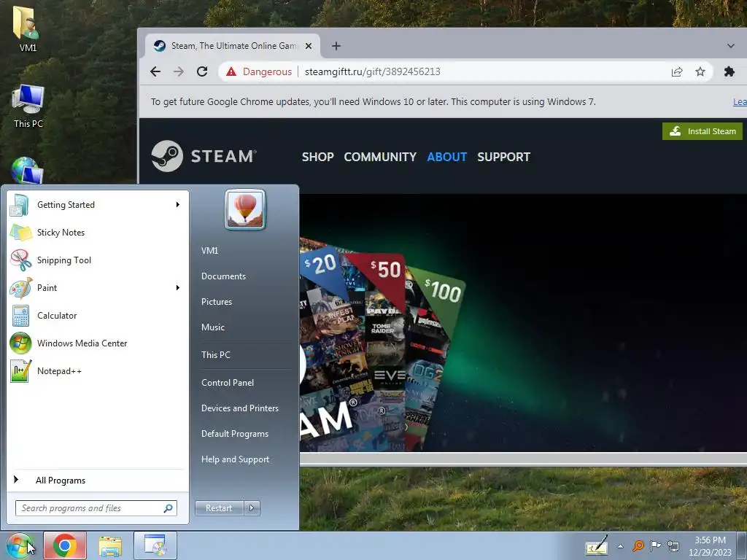Open the Network globe desktop icon

27,171
